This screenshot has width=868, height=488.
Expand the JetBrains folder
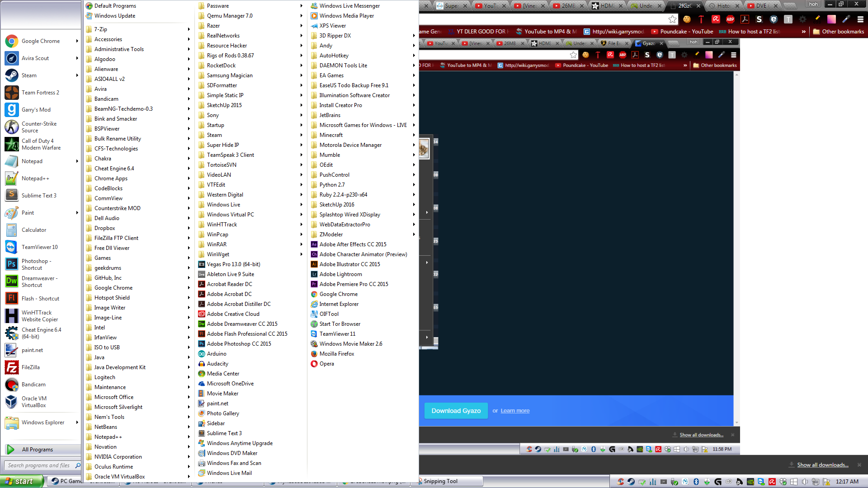tap(363, 115)
